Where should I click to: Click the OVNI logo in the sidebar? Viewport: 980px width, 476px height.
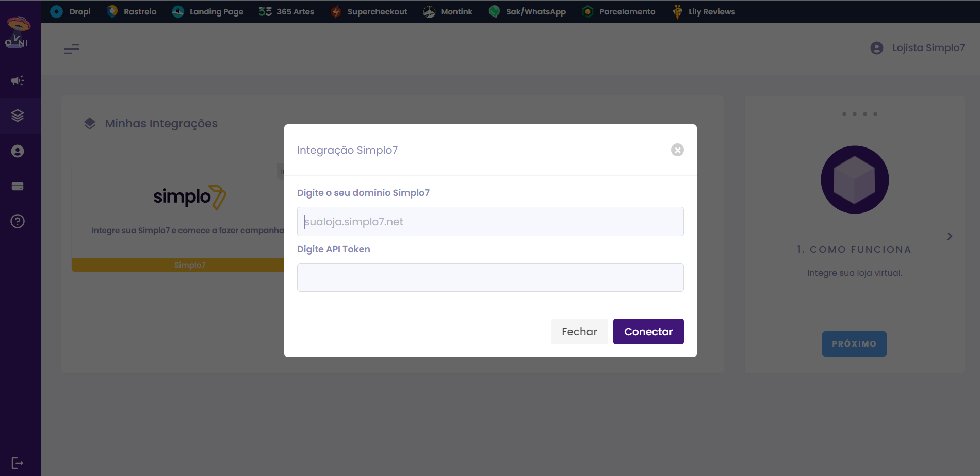[x=18, y=32]
